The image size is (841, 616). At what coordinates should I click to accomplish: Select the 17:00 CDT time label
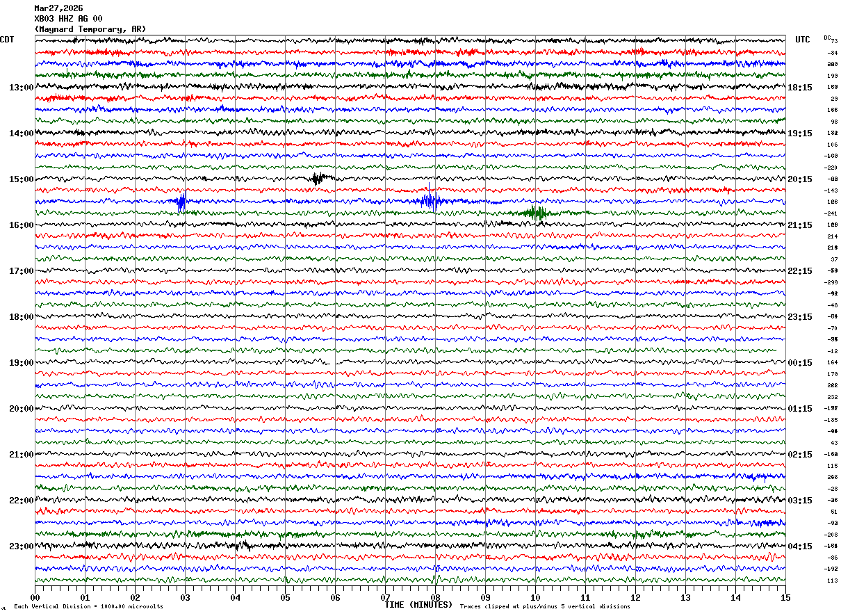coord(21,271)
